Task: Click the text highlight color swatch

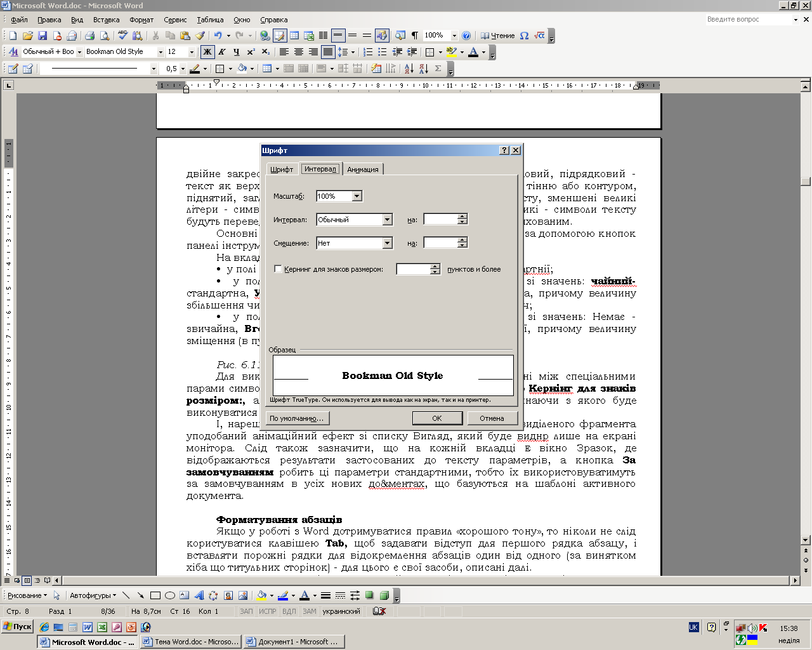Action: coord(451,52)
